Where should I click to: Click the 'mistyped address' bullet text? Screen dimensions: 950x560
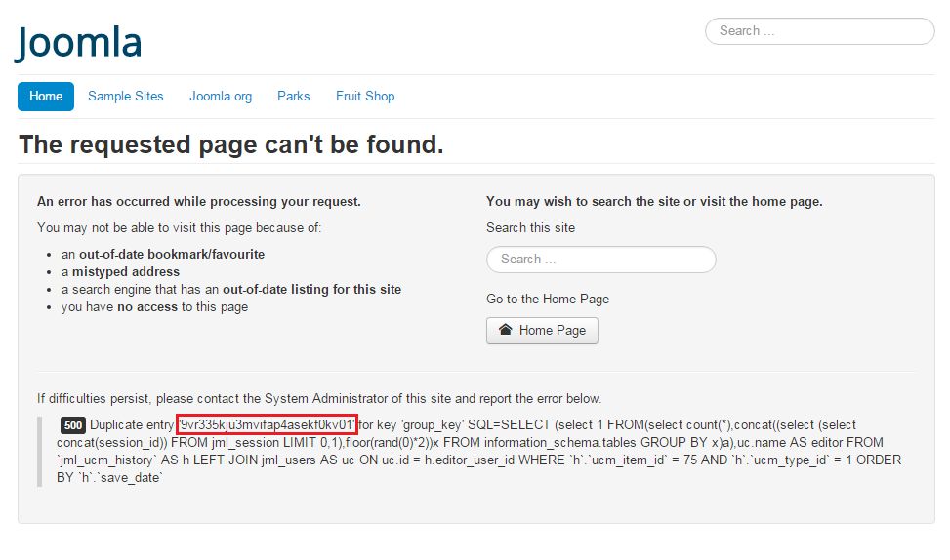pos(140,272)
